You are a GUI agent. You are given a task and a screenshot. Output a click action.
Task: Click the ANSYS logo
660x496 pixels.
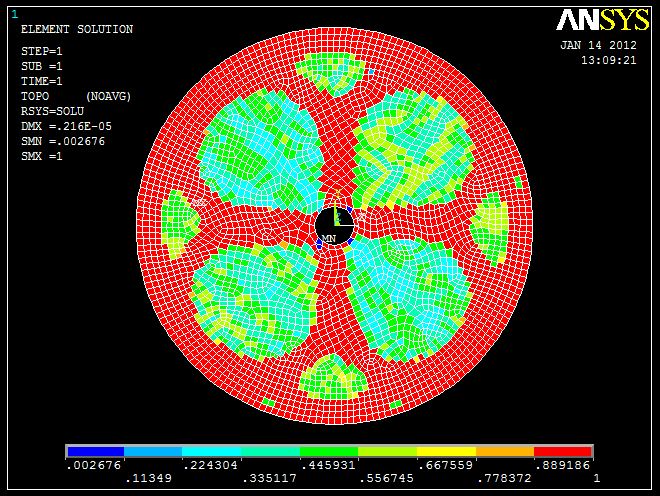(603, 22)
